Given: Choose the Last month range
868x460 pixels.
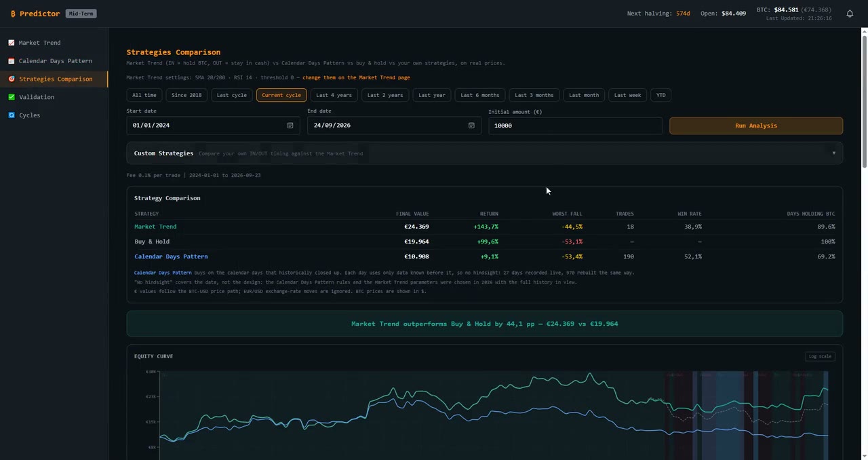Looking at the screenshot, I should [x=584, y=95].
